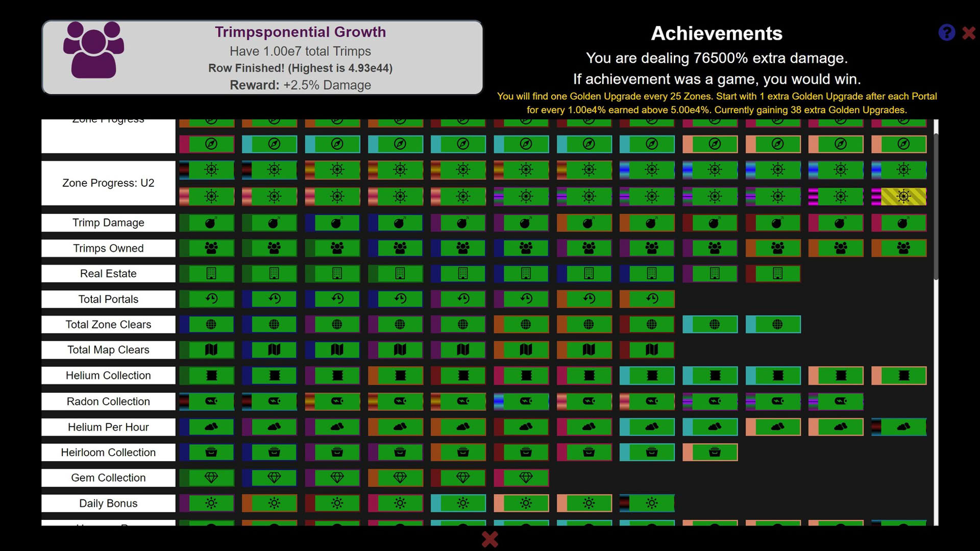Click the Achievements heading text
Image resolution: width=980 pixels, height=551 pixels.
716,34
